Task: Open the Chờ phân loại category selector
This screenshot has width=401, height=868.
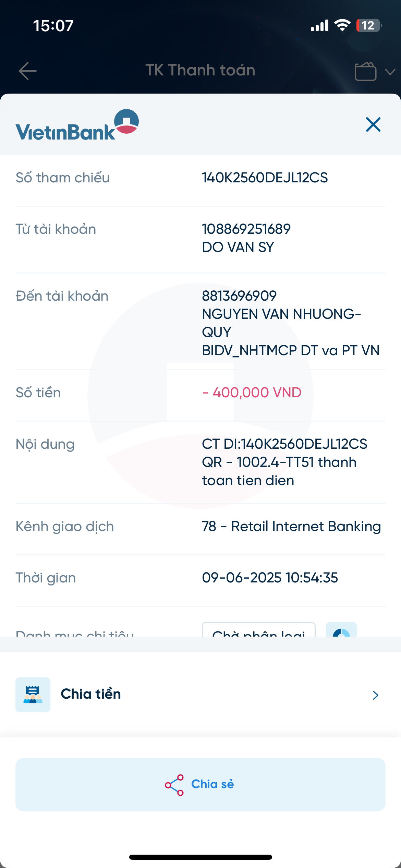Action: click(259, 630)
